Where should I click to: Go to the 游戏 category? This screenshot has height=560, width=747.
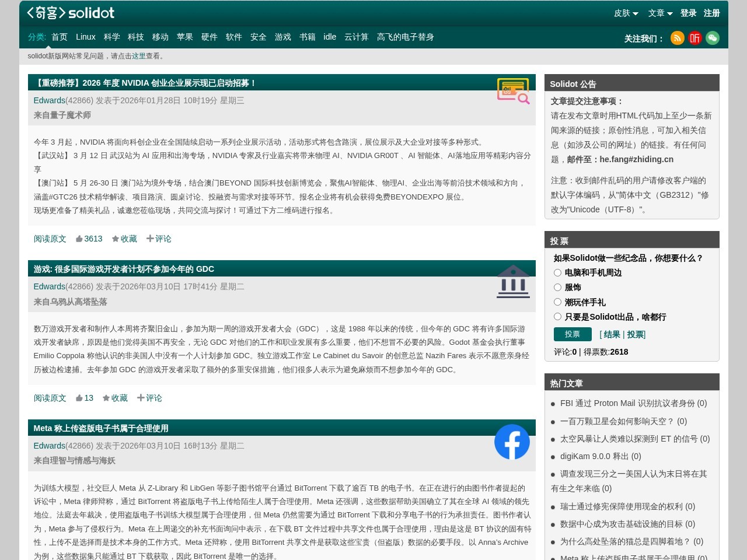coord(283,37)
